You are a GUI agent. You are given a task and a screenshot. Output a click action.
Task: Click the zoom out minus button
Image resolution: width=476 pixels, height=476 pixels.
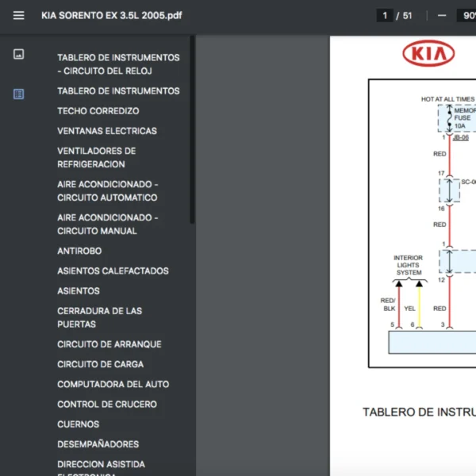click(442, 16)
